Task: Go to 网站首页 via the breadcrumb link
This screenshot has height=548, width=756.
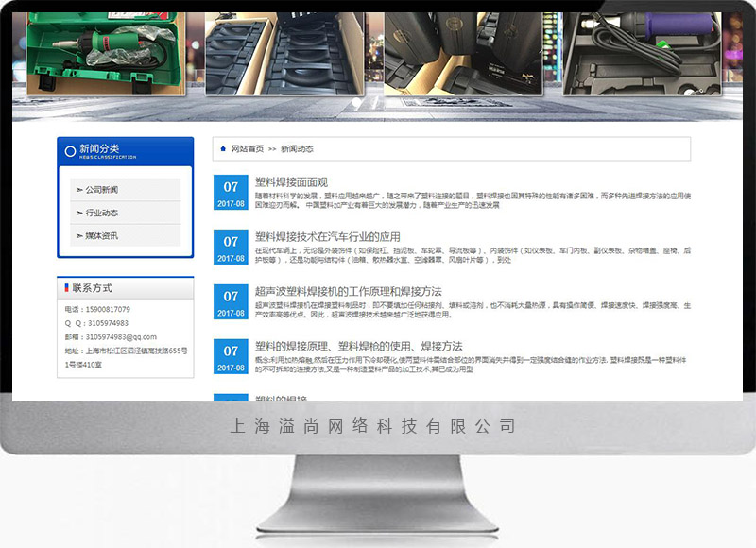Action: coord(248,149)
